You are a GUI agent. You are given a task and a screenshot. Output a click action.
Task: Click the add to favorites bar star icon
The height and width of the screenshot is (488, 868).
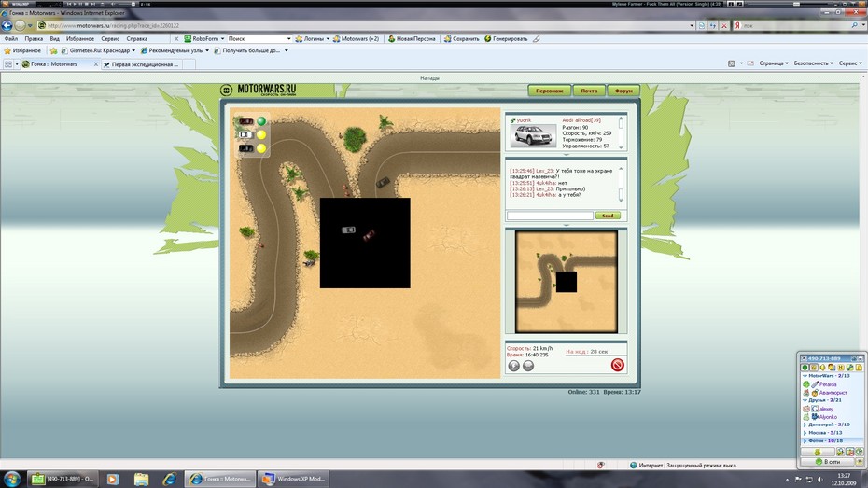tap(54, 50)
